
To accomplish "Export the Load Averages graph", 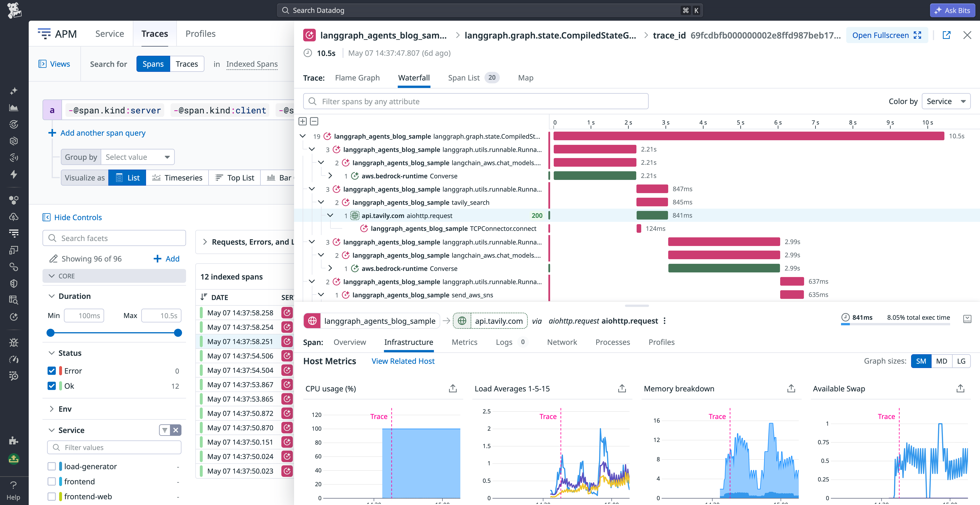I will [622, 389].
